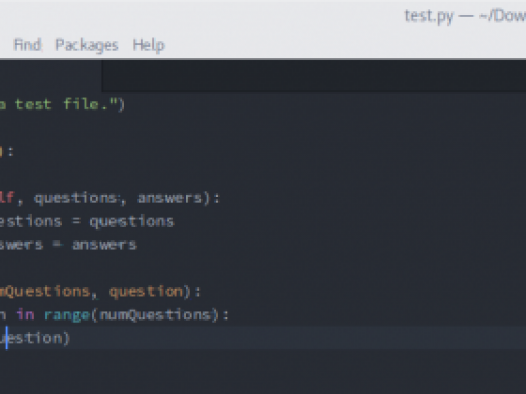526x394 pixels.
Task: Click the blank line above 'mQuestions' line
Action: point(263,268)
